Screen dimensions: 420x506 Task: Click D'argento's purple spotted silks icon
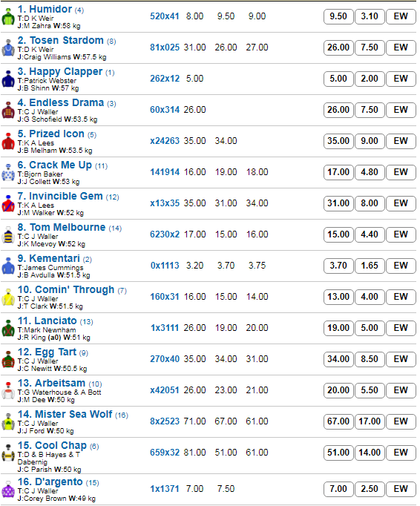point(8,490)
